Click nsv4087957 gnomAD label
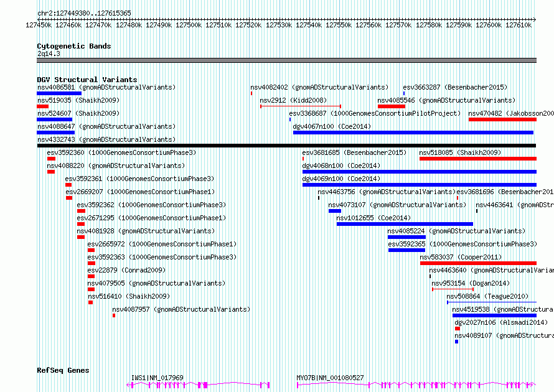 181,309
